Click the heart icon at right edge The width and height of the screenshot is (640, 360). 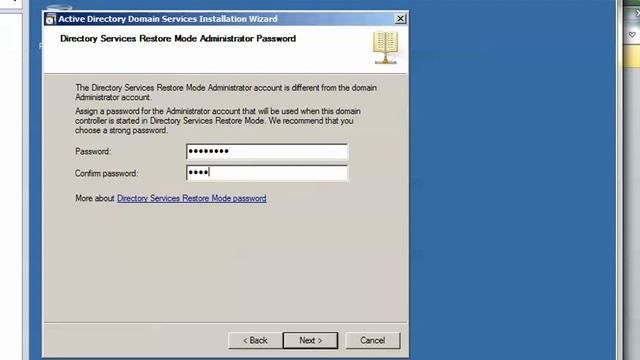tap(632, 35)
